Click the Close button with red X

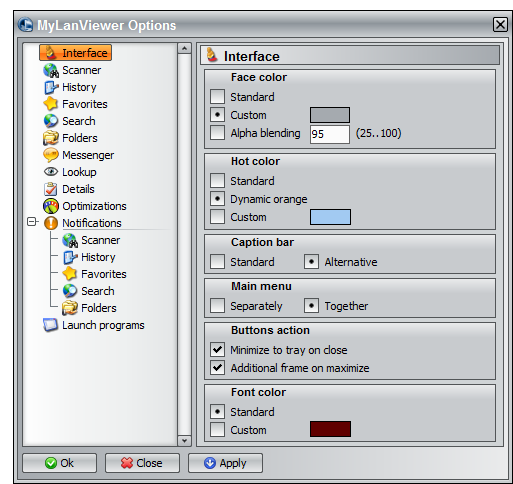[x=142, y=463]
